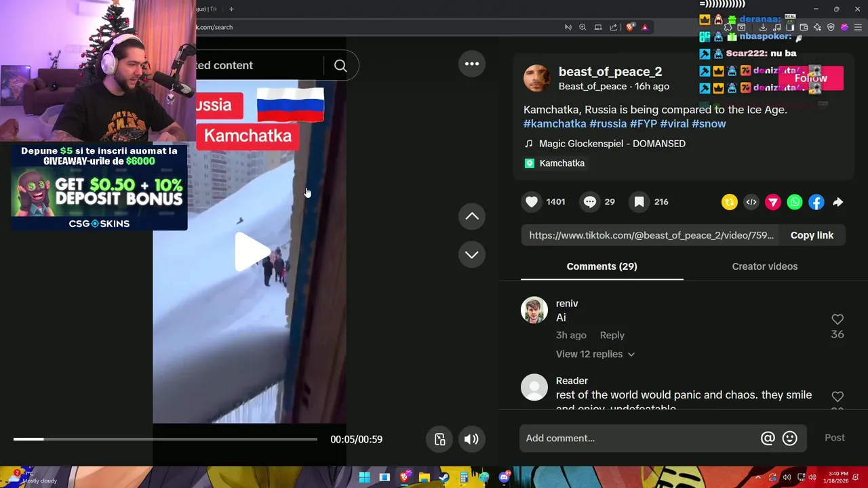The width and height of the screenshot is (868, 488).
Task: Open File Explorer from the taskbar
Action: (x=424, y=478)
